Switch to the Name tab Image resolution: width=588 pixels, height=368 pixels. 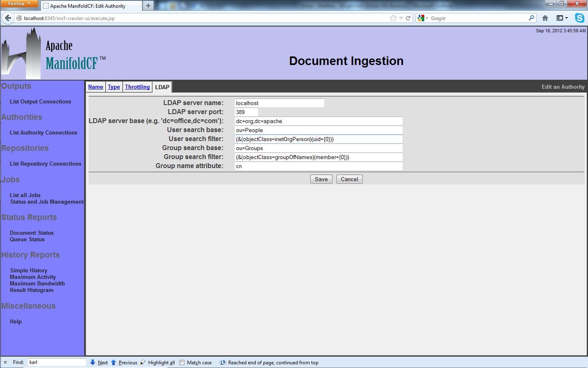96,87
